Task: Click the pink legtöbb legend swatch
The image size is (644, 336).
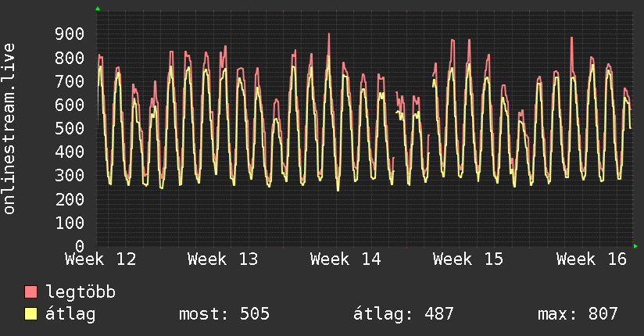Action: click(30, 291)
